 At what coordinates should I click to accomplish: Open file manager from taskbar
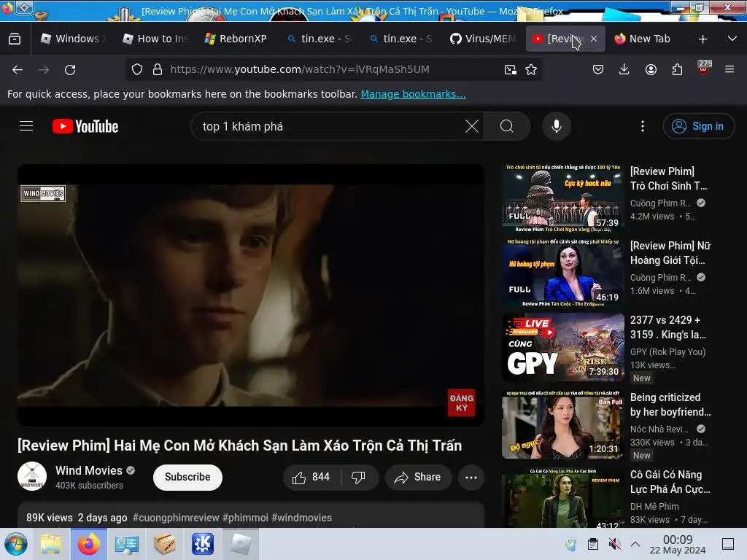tap(51, 544)
